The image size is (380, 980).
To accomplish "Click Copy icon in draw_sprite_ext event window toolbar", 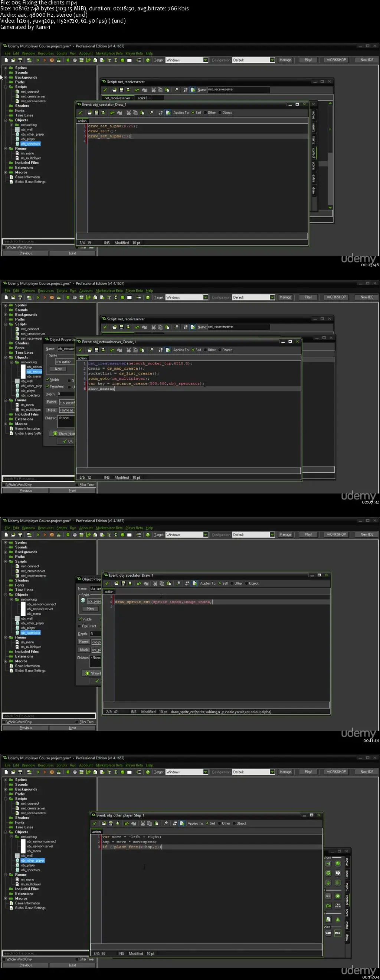I will coord(162,583).
